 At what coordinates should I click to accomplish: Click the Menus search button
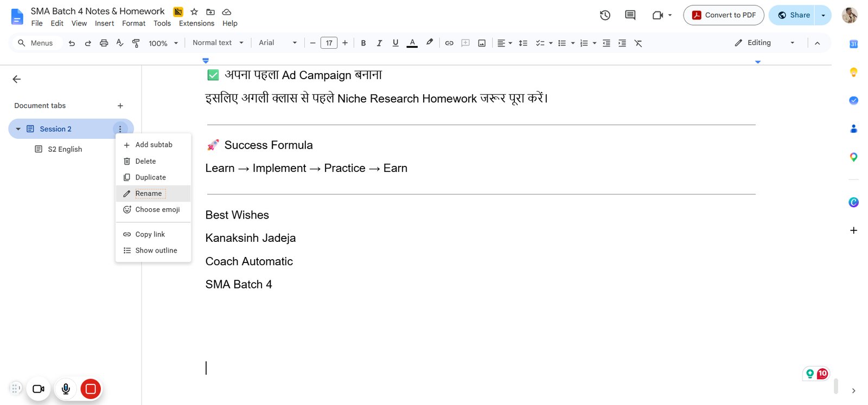(x=36, y=43)
